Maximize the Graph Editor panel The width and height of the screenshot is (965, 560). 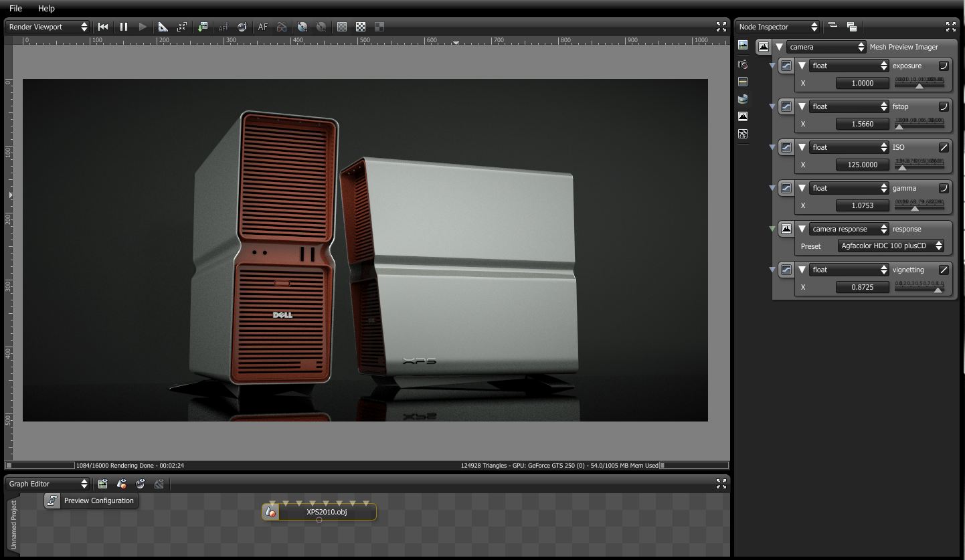721,483
